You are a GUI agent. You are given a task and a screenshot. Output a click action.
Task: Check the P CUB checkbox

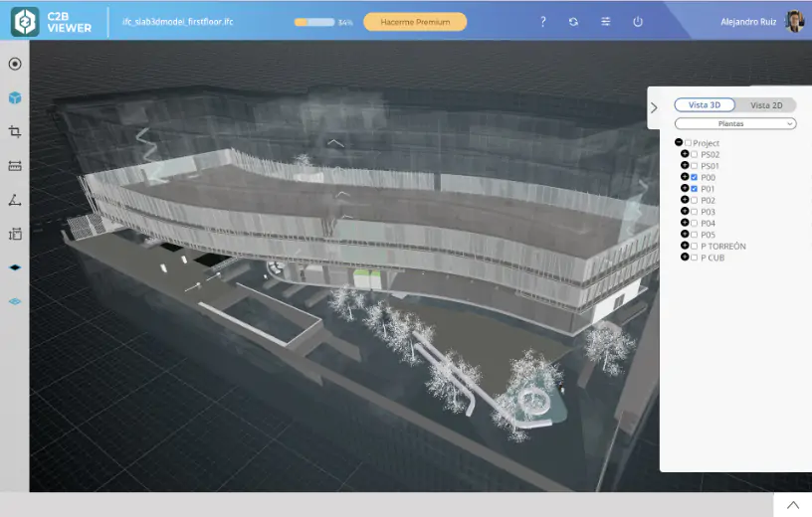point(695,258)
